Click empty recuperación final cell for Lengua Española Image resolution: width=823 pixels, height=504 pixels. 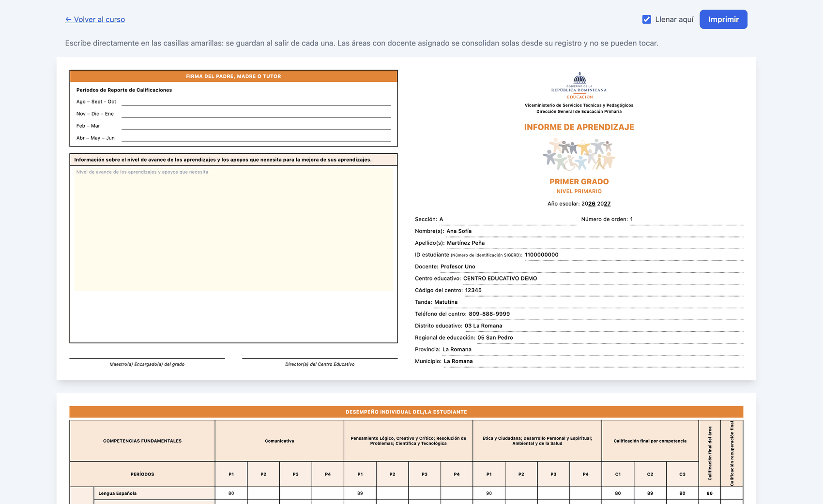pyautogui.click(x=732, y=493)
